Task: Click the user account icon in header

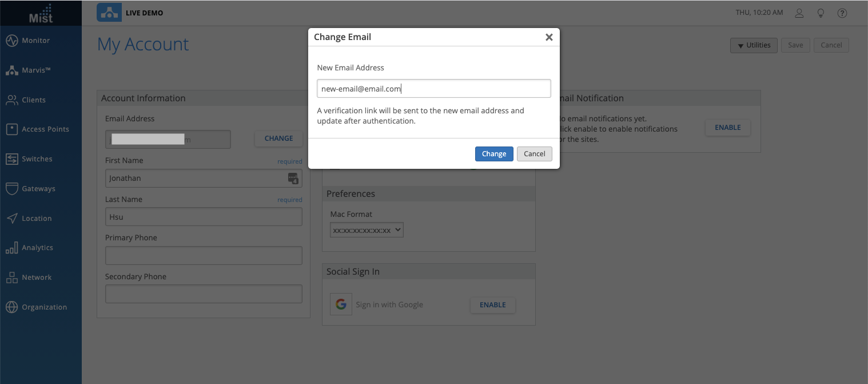Action: pos(799,13)
